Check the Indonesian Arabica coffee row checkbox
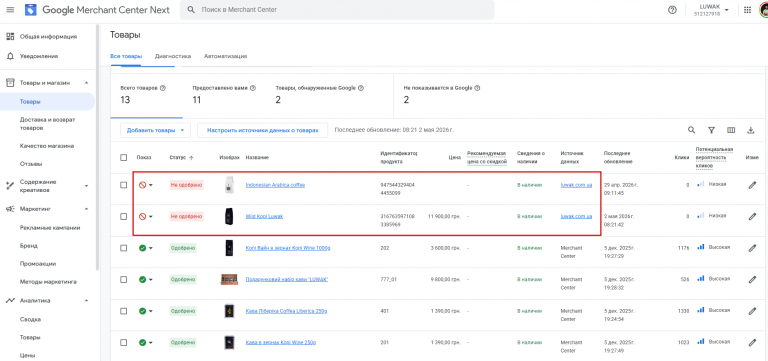The height and width of the screenshot is (361, 768). coord(123,185)
